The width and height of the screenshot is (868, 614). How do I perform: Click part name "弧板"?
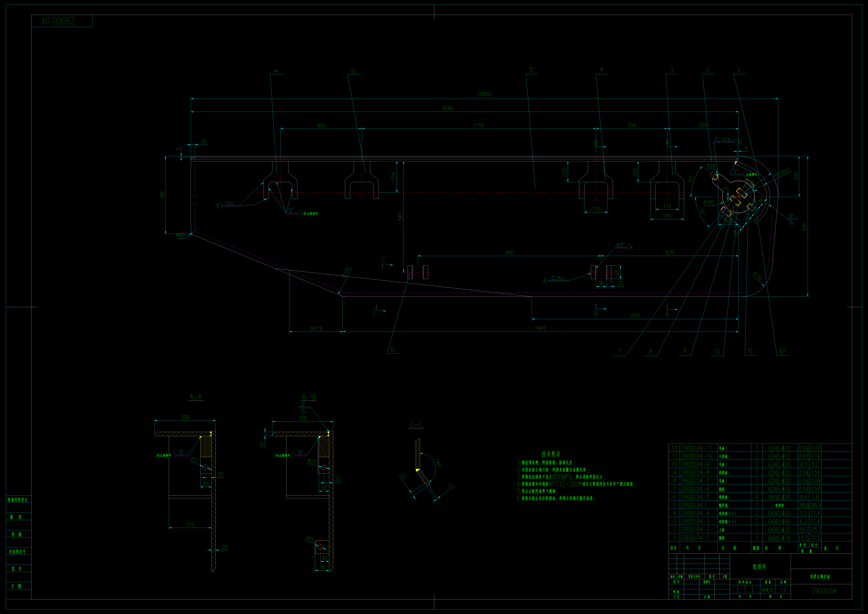pos(722,538)
